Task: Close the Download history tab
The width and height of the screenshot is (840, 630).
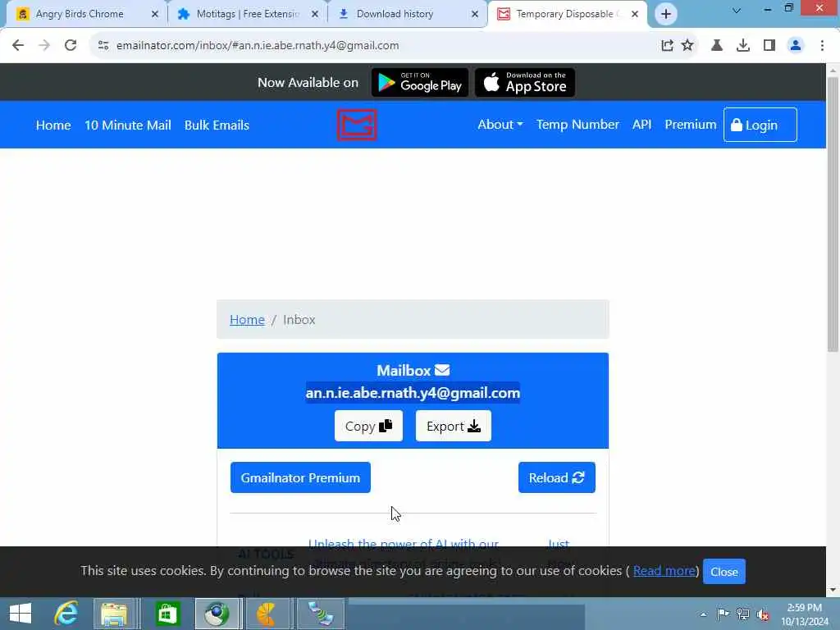Action: tap(475, 14)
